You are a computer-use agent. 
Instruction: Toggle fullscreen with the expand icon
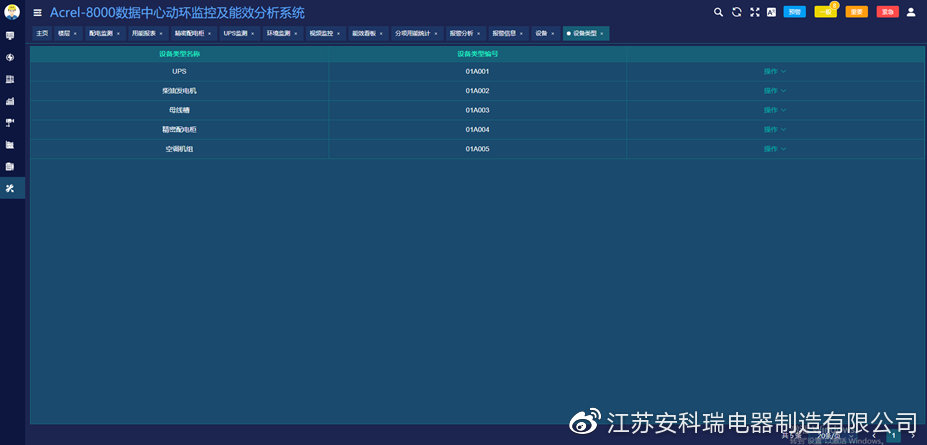(754, 12)
